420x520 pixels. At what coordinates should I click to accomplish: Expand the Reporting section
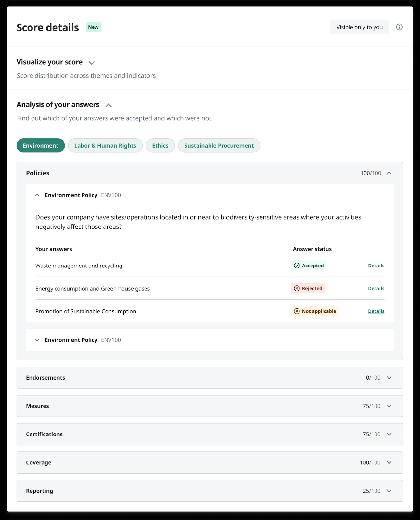click(x=389, y=491)
